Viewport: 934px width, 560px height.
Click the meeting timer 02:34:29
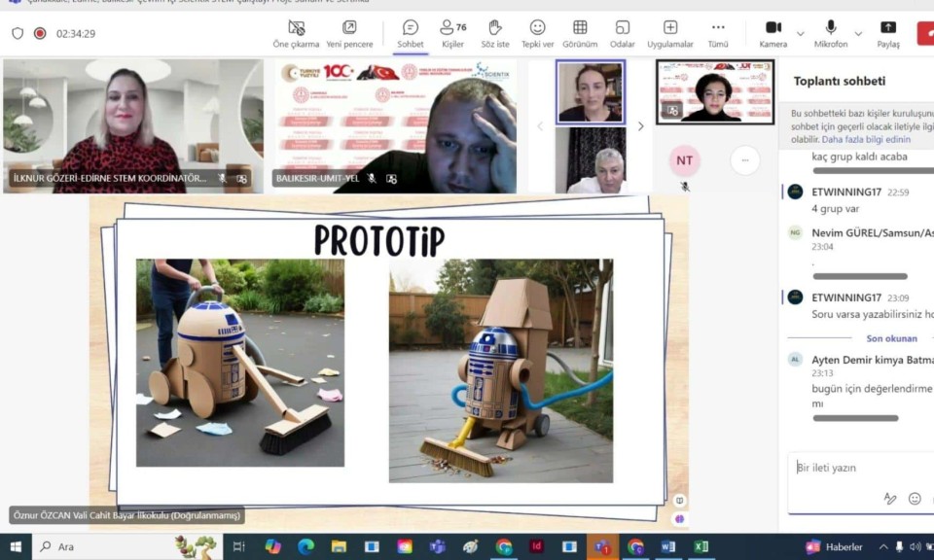tap(76, 34)
